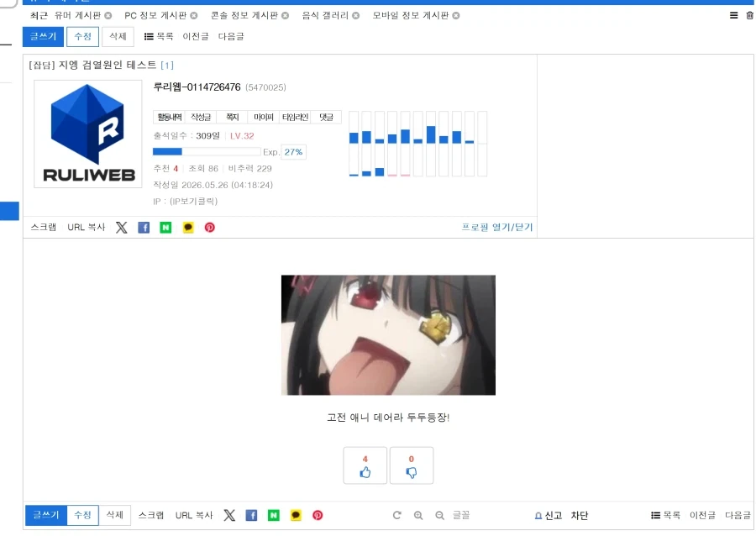Click the zoom-in magnifier icon
This screenshot has height=536, width=756.
pyautogui.click(x=418, y=515)
